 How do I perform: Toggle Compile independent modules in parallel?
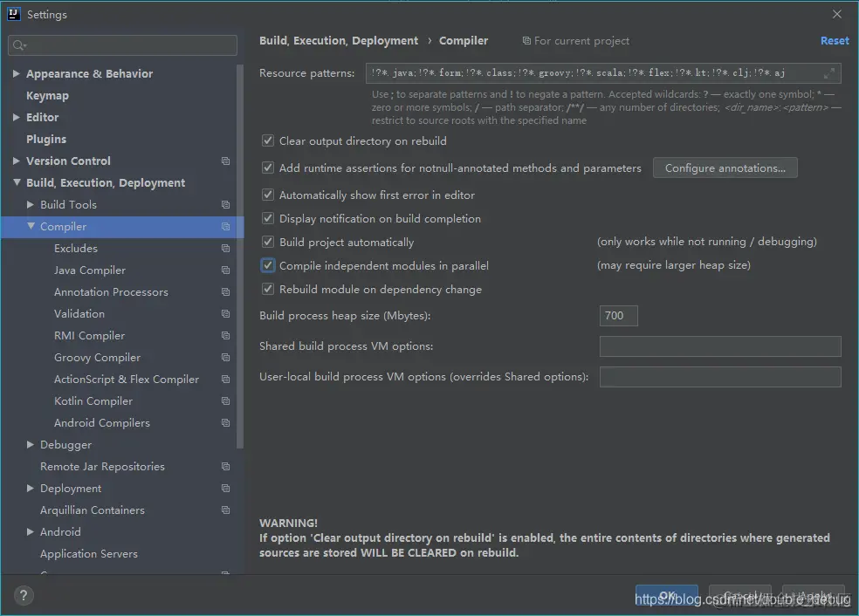[x=268, y=265]
